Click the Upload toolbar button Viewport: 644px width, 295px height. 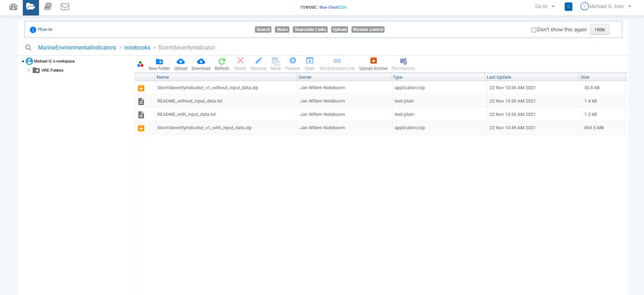pos(181,64)
